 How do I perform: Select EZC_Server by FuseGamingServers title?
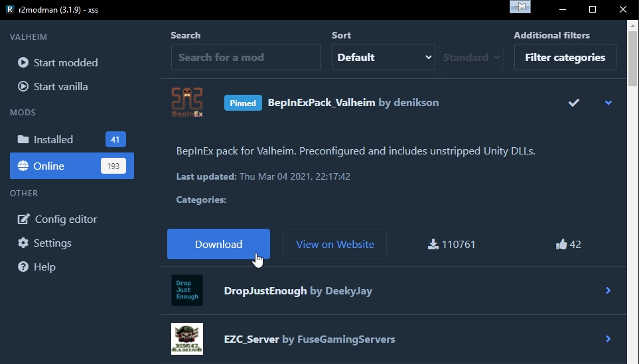coord(309,339)
